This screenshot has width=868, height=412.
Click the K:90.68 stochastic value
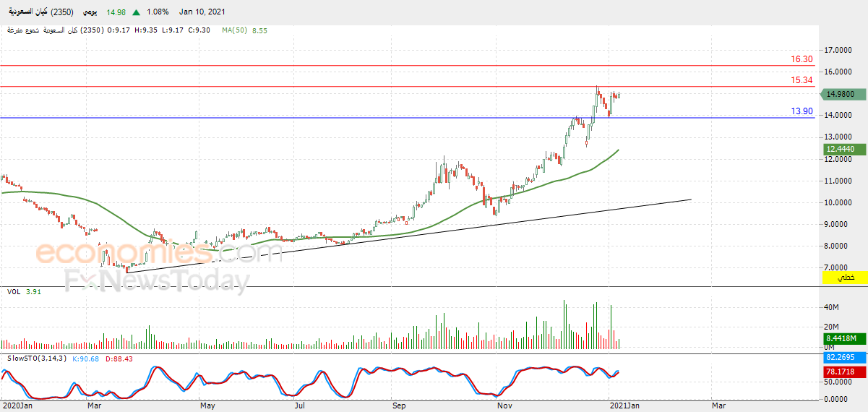click(86, 359)
